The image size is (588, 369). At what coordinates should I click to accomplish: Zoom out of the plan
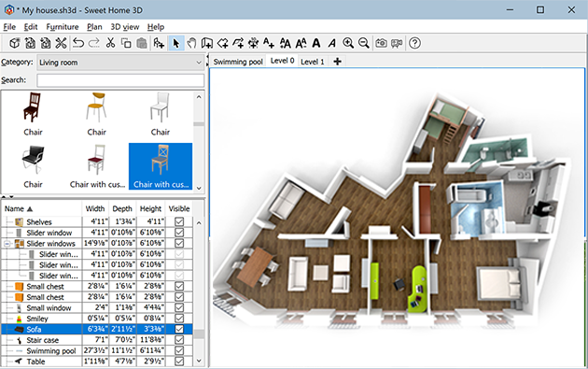[x=363, y=43]
